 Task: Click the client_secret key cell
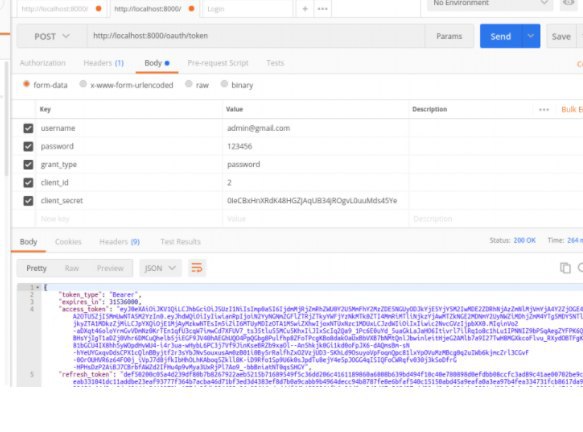(129, 201)
